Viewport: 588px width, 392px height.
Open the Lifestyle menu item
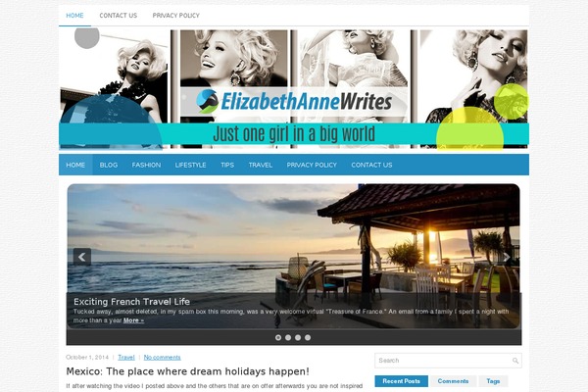tap(190, 165)
